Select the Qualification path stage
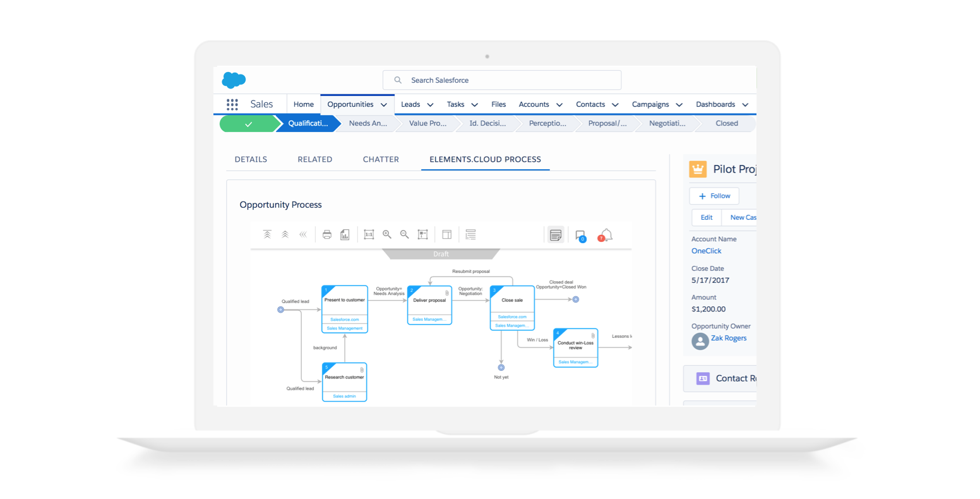980x499 pixels. pyautogui.click(x=308, y=123)
